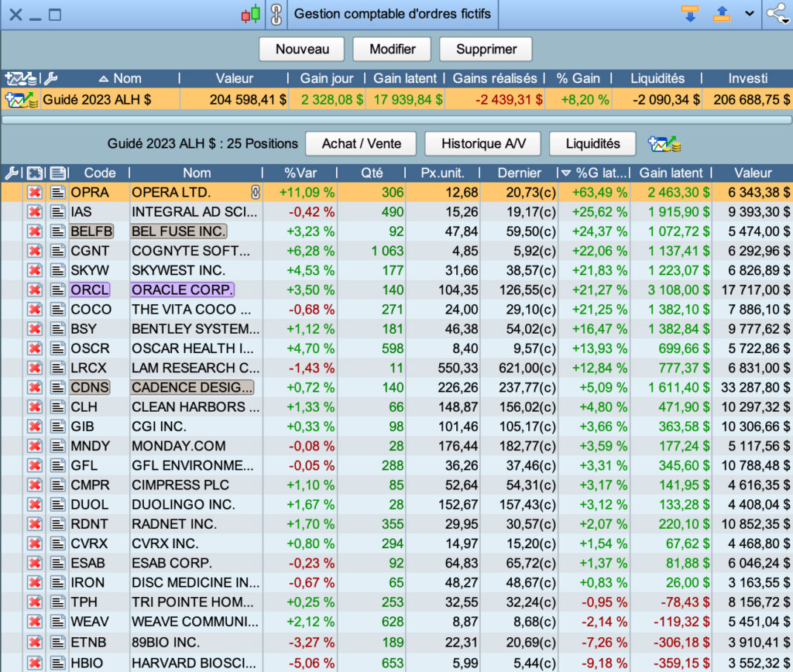Screen dimensions: 793x672
Task: Click the orange move-up arrow icon
Action: [x=722, y=14]
